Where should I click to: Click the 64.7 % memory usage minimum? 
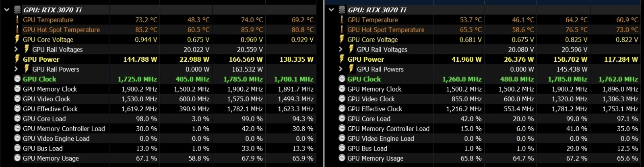click(523, 158)
